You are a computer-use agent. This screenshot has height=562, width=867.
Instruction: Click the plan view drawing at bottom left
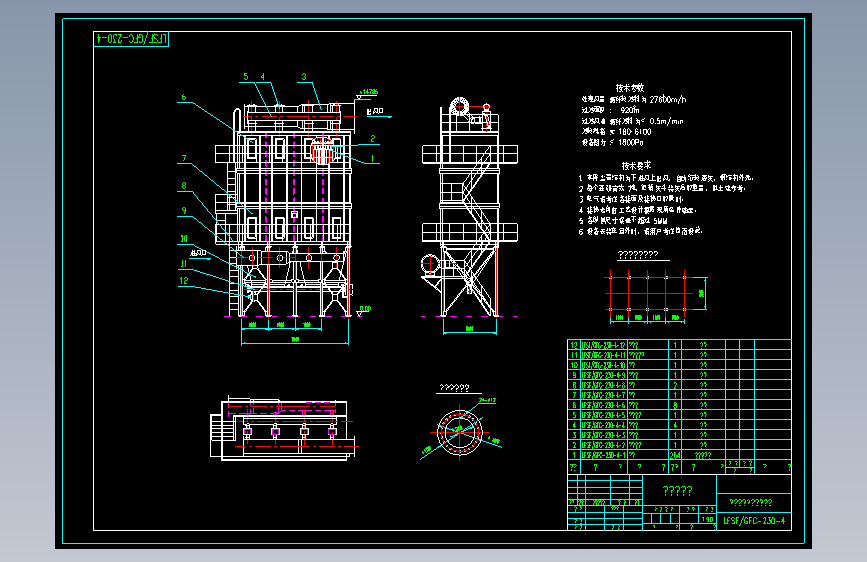[x=284, y=429]
